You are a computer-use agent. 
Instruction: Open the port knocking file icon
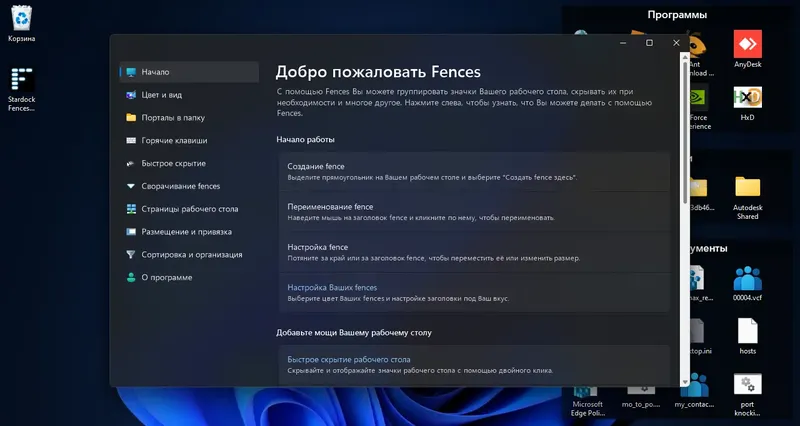[x=747, y=395]
